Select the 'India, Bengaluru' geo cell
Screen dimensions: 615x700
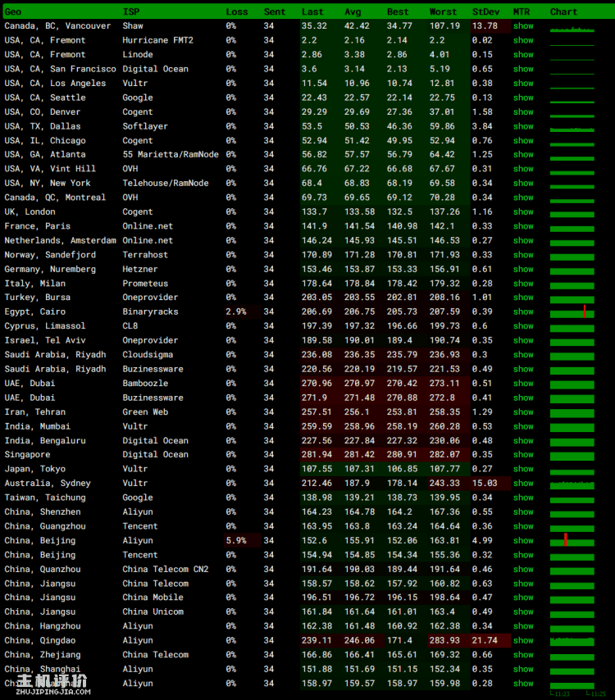tap(45, 441)
